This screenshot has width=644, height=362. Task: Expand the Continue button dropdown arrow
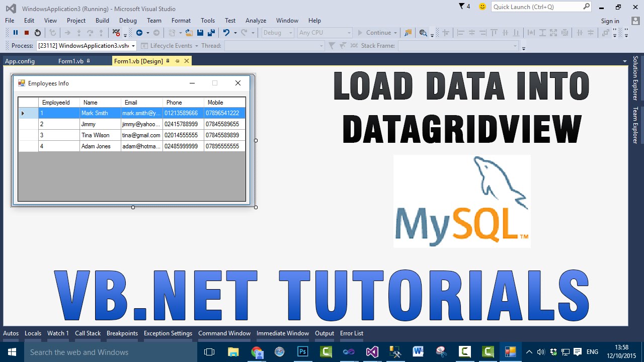click(395, 33)
